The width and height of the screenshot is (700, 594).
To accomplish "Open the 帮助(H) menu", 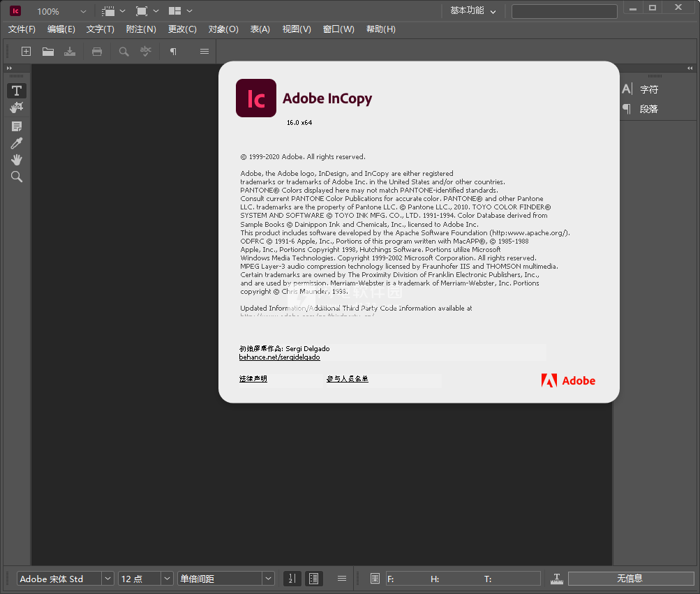I will tap(381, 29).
